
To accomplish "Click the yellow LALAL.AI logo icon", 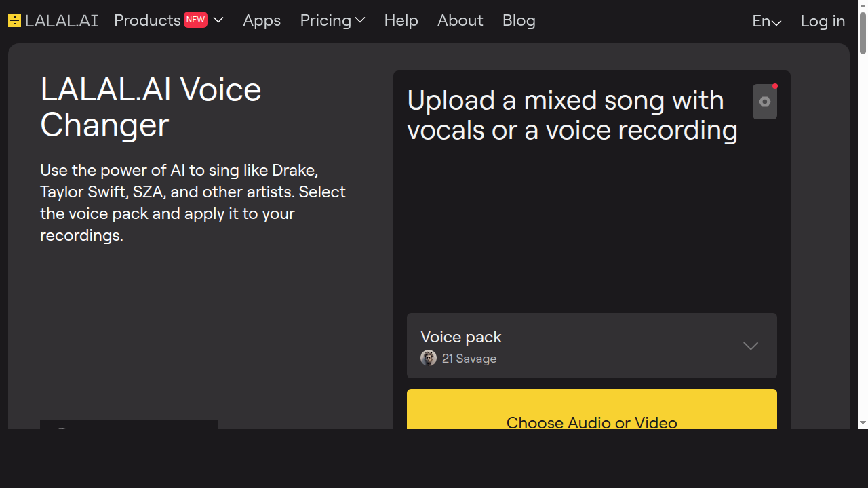I will (14, 21).
